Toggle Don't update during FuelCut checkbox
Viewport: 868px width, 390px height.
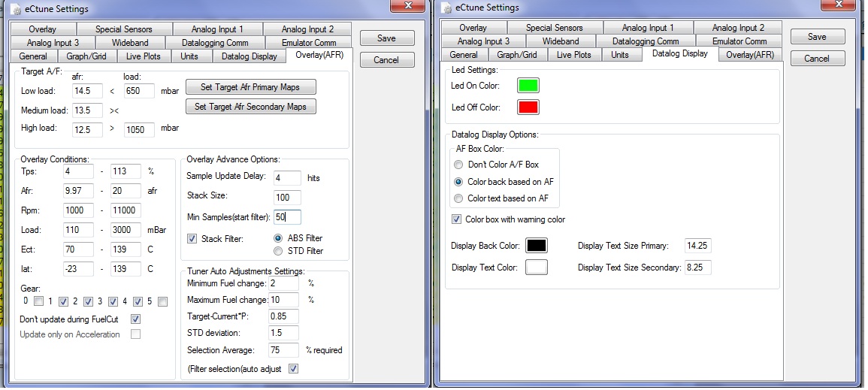coord(135,319)
